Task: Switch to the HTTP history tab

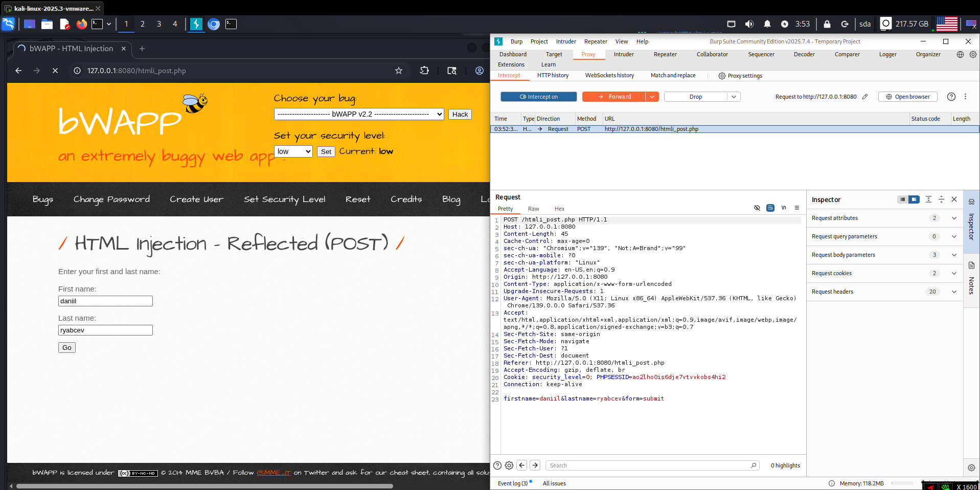Action: pos(553,75)
